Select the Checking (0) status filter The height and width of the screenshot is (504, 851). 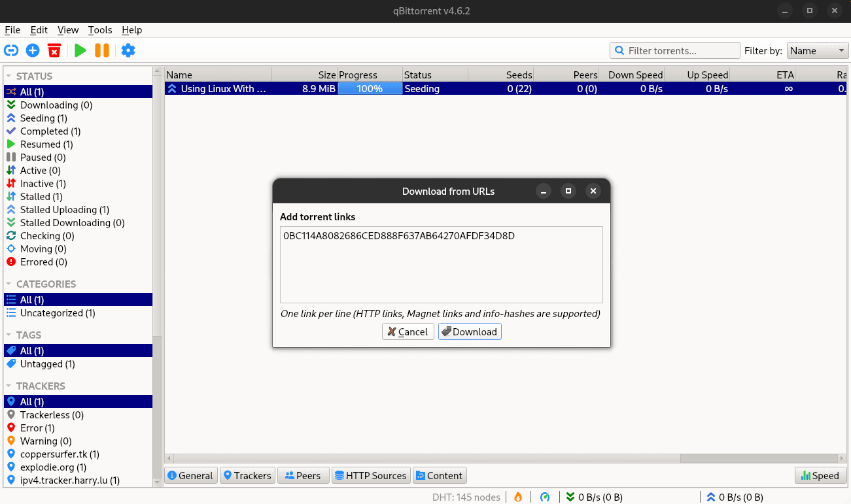[x=78, y=236]
